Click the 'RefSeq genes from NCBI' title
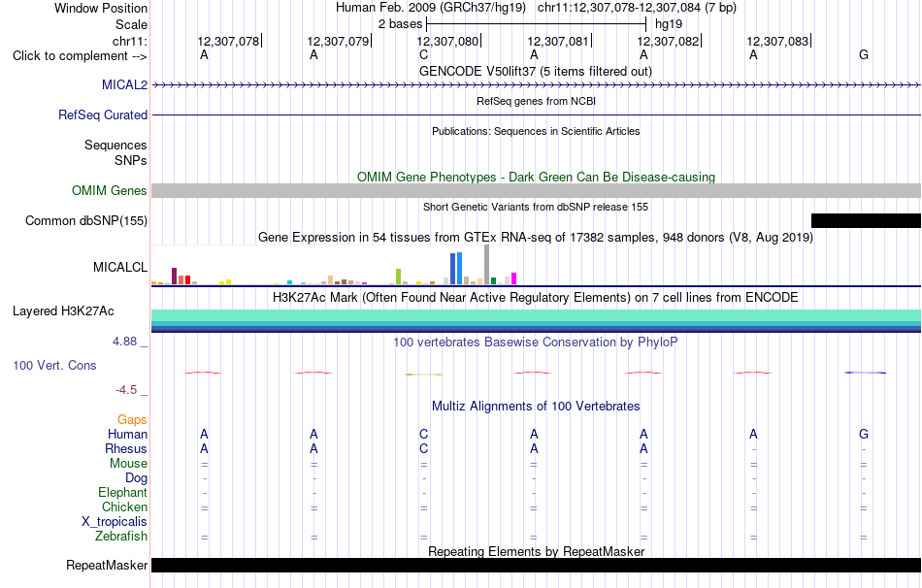This screenshot has width=922, height=588. click(x=537, y=101)
